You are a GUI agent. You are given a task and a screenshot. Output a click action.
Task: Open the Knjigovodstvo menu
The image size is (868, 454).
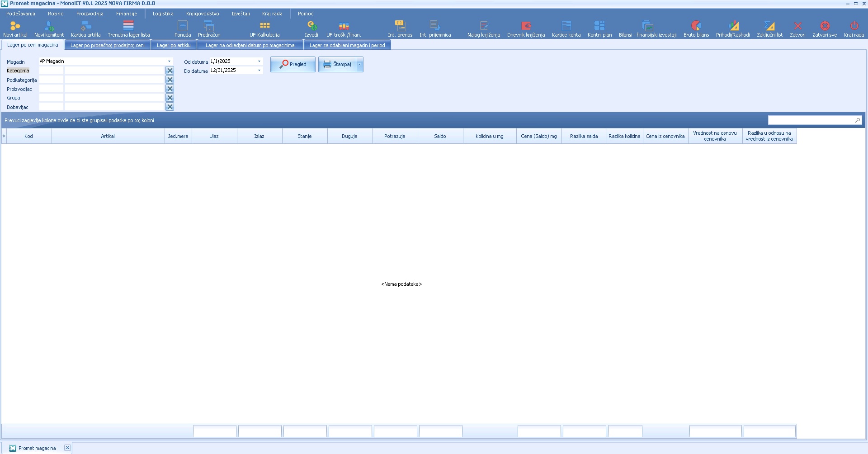pos(203,14)
